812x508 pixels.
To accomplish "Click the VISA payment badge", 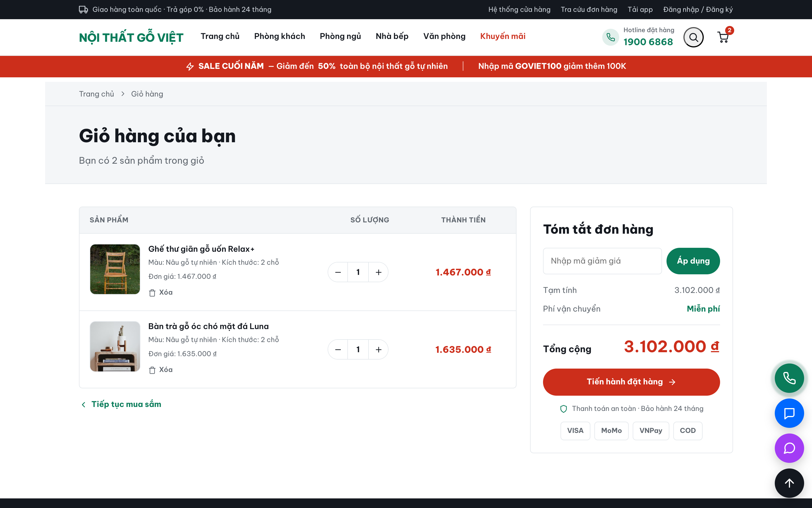I will click(x=575, y=431).
